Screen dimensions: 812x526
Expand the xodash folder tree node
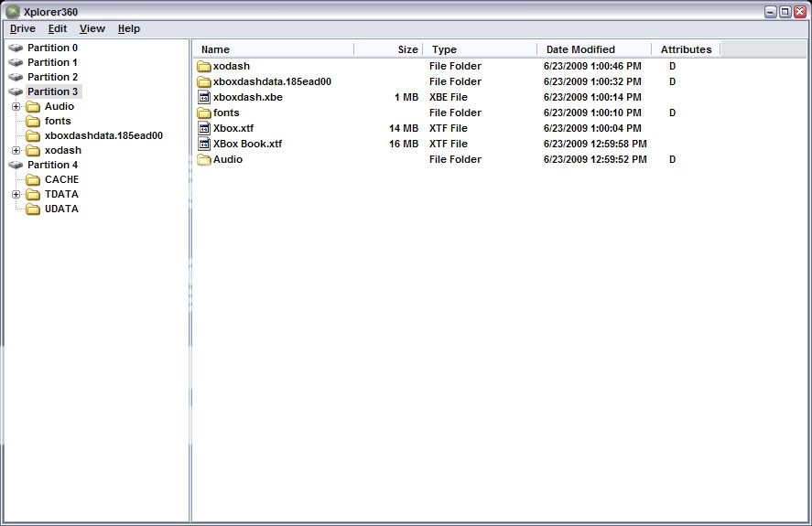point(16,151)
